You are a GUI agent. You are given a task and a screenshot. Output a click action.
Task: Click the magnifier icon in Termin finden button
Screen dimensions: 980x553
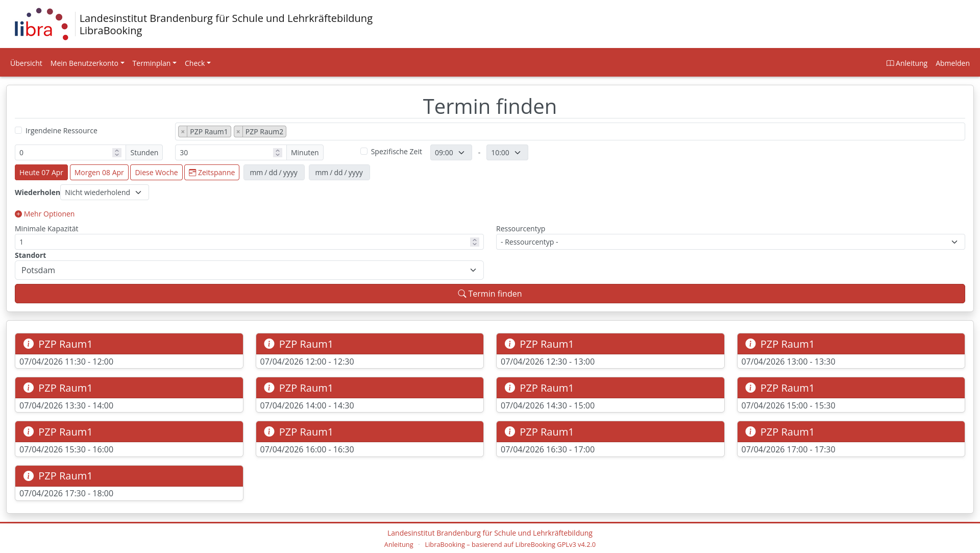pyautogui.click(x=462, y=294)
